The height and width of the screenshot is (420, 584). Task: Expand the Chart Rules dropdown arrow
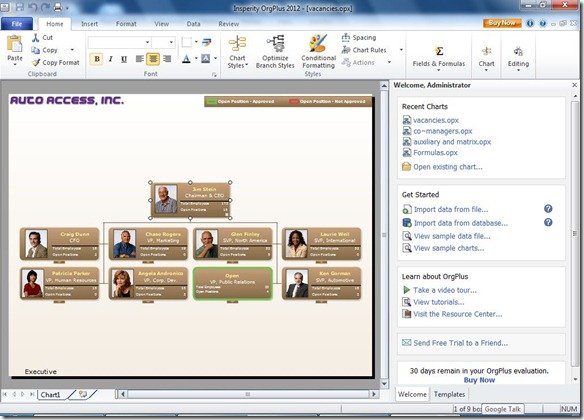401,50
